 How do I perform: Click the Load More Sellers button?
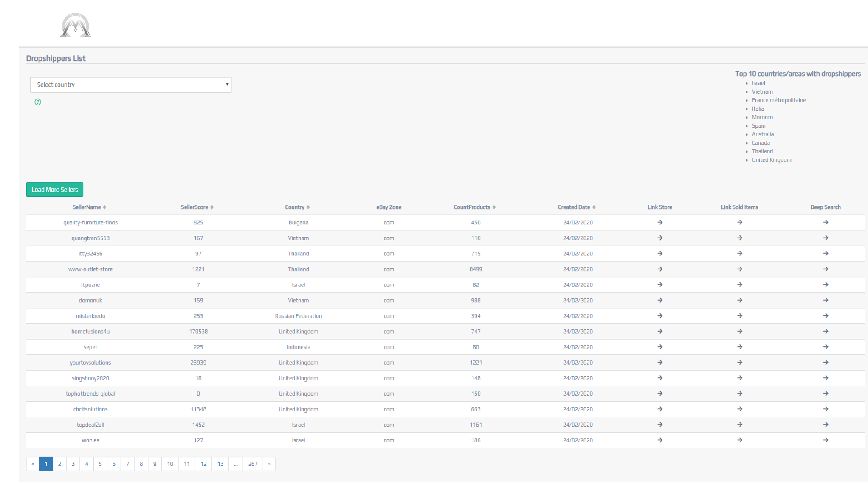(x=55, y=190)
